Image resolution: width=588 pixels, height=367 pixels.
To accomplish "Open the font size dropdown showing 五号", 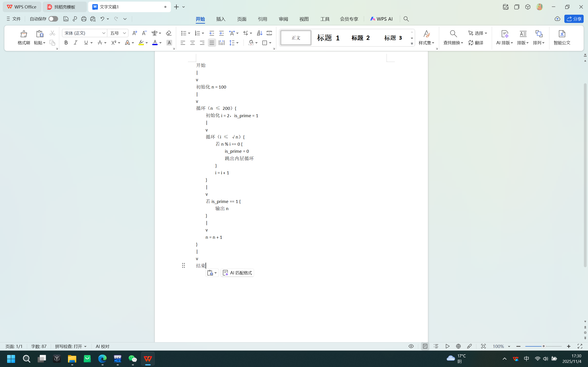I will [124, 33].
